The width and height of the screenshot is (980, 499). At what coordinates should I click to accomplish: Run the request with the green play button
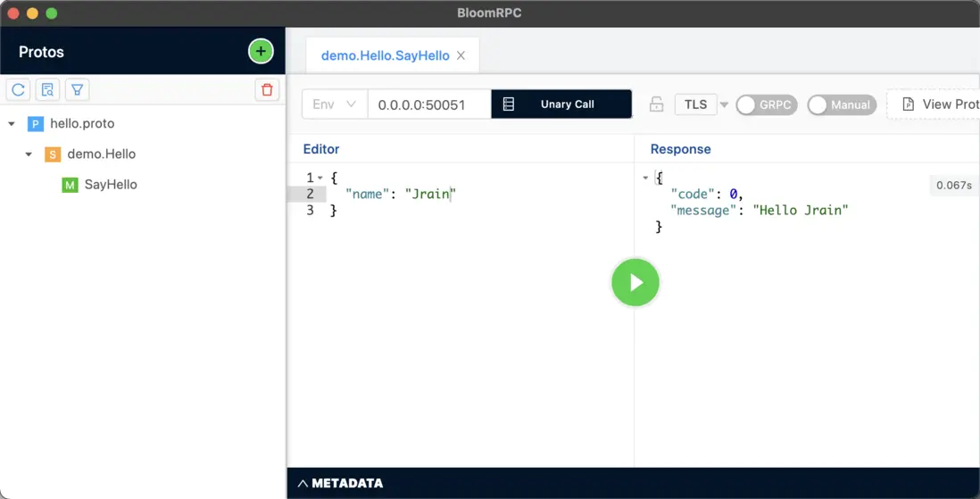pos(635,283)
